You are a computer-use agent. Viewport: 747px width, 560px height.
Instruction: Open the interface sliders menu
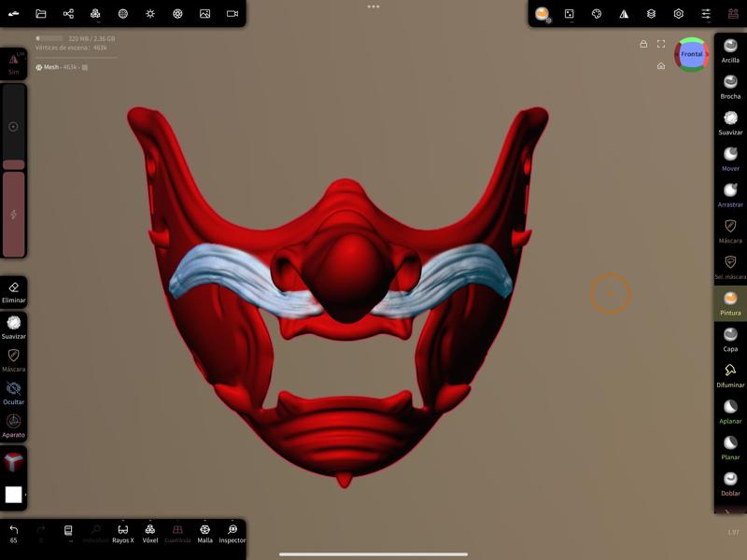706,14
